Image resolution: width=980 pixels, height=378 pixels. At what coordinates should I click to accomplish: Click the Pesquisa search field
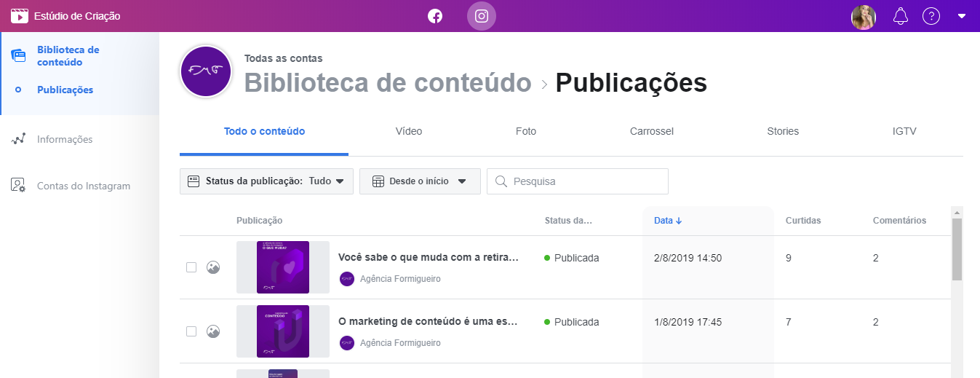point(578,181)
